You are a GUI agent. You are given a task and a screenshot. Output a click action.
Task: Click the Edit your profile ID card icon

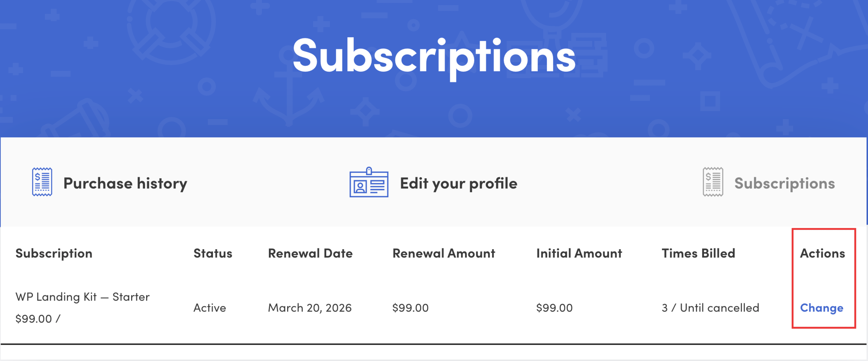coord(368,183)
